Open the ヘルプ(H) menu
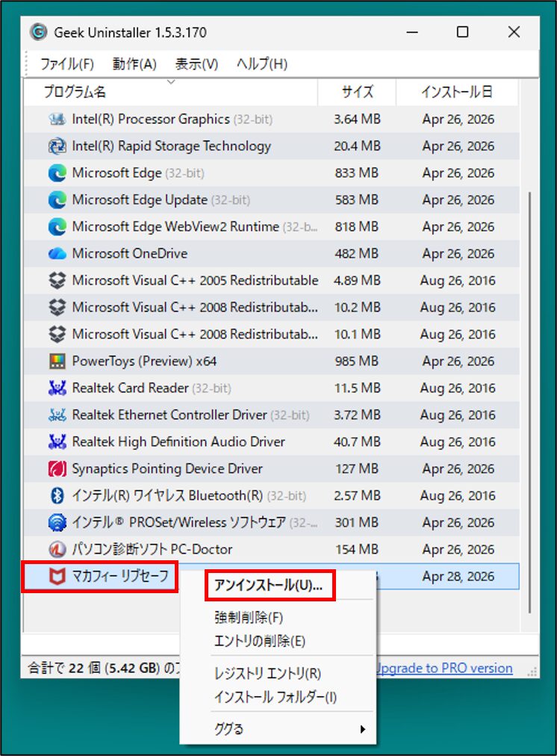The height and width of the screenshot is (756, 557). tap(261, 63)
